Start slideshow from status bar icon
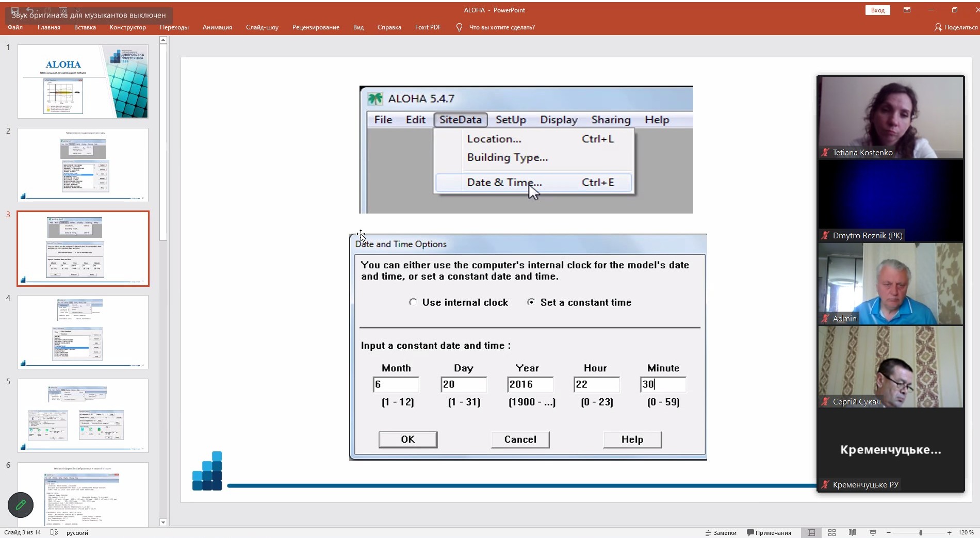This screenshot has width=980, height=538. pyautogui.click(x=873, y=533)
